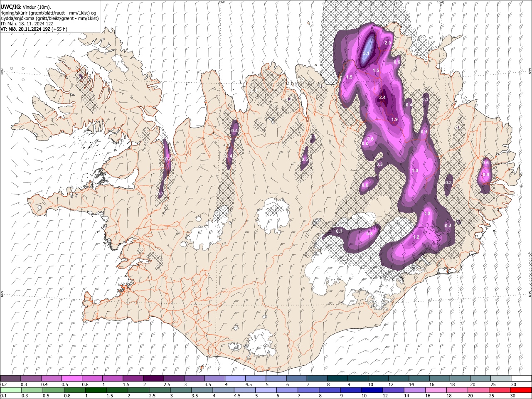Pick darkest plum 2–2.5 snow swatch
Screen dimensions: 532x399
[x=153, y=378]
